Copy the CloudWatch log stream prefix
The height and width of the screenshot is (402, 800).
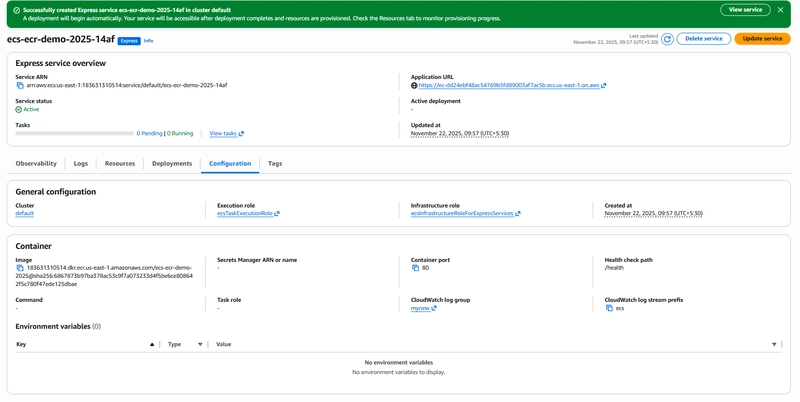609,308
